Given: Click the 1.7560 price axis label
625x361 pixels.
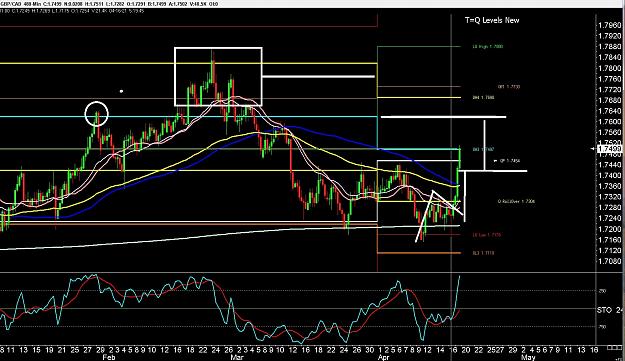Looking at the screenshot, I should coord(610,133).
